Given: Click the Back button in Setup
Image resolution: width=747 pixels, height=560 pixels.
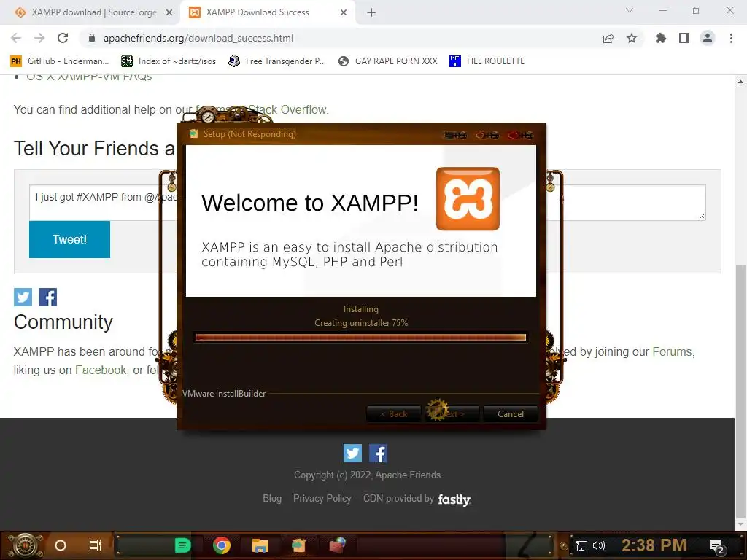Looking at the screenshot, I should tap(393, 414).
